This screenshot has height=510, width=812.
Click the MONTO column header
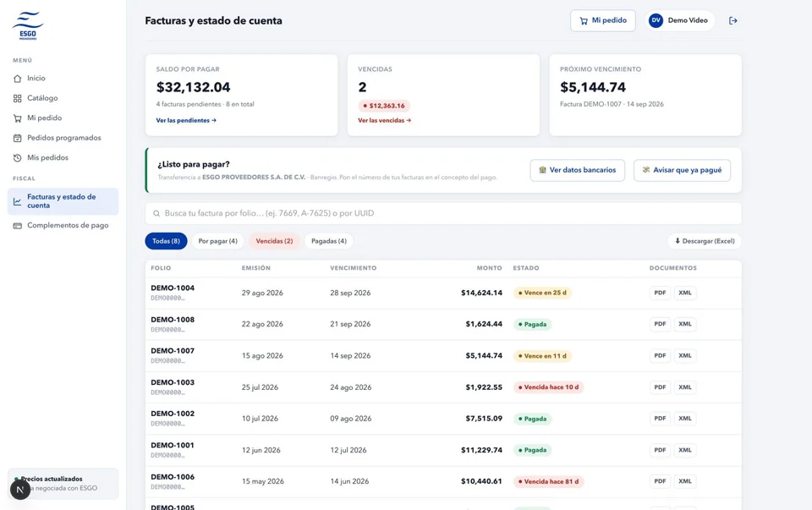tap(490, 268)
